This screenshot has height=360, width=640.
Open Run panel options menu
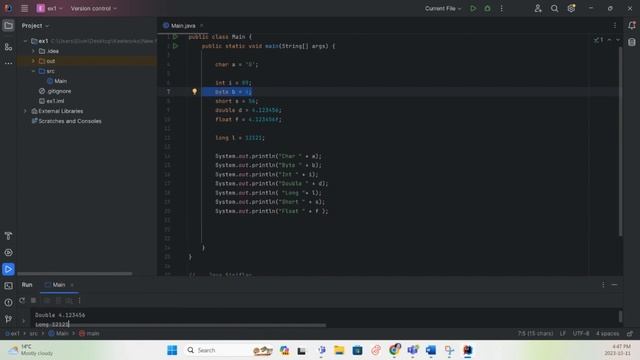pyautogui.click(x=603, y=284)
